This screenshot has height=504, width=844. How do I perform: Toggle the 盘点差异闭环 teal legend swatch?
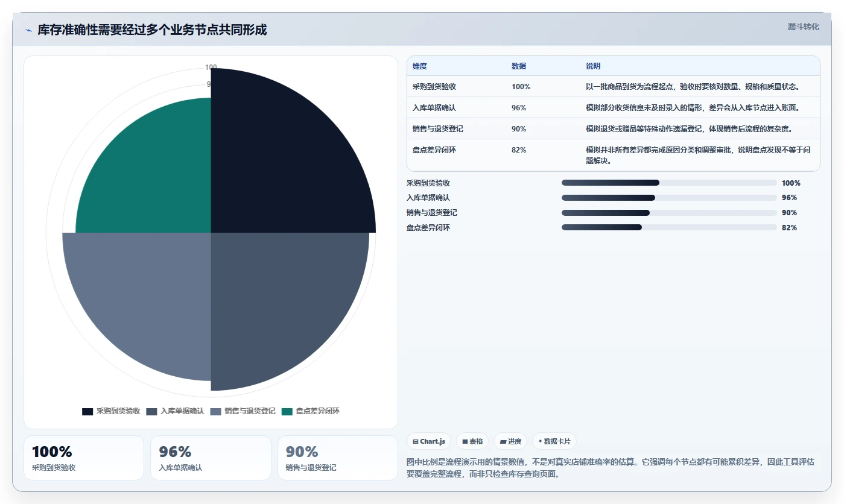(287, 411)
